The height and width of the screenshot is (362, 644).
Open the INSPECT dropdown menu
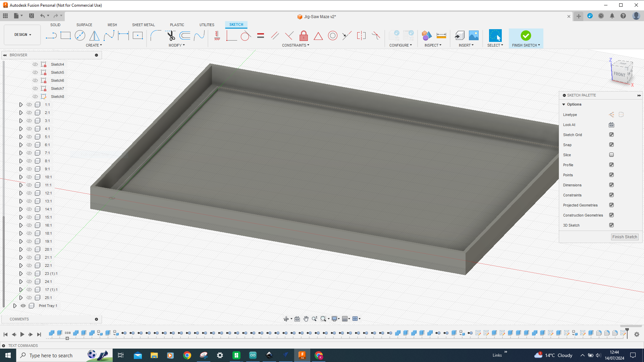click(433, 45)
